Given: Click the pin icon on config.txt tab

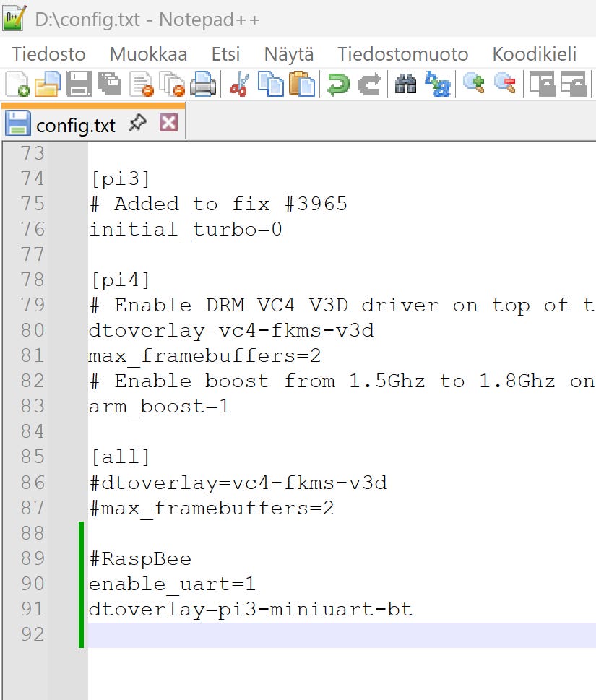Looking at the screenshot, I should click(137, 124).
